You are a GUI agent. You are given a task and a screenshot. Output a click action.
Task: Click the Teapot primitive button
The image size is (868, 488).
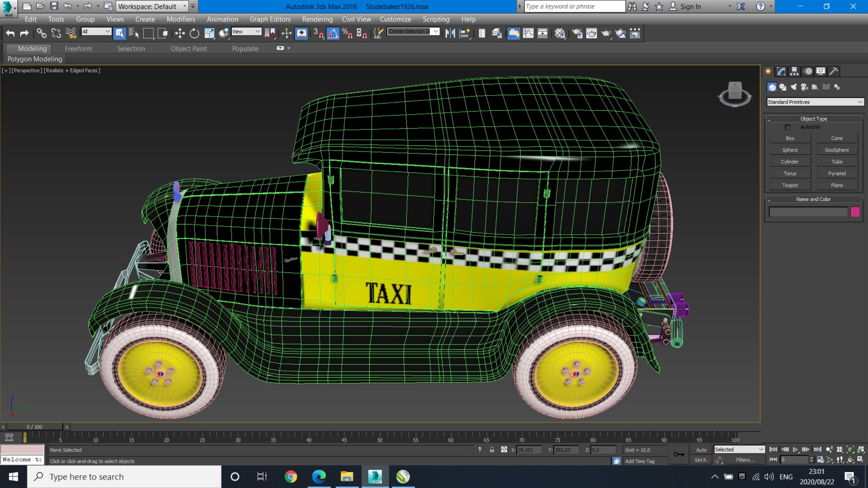(x=790, y=185)
